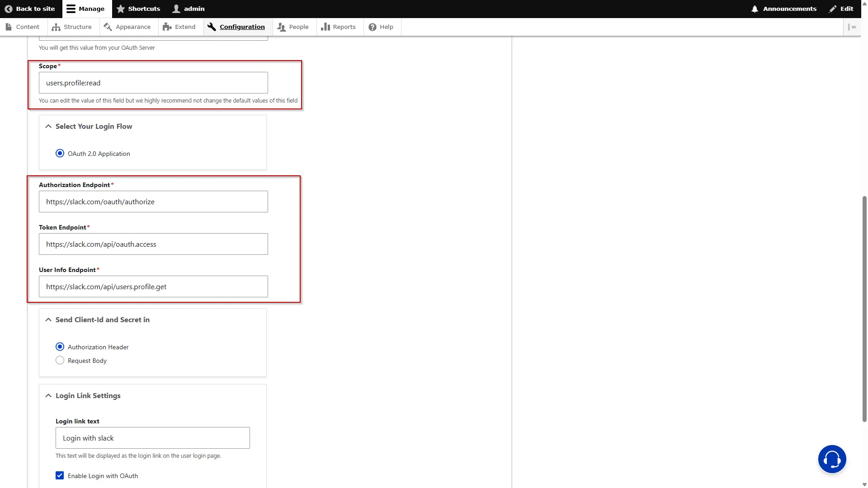Click the Announcements link
The width and height of the screenshot is (868, 488).
click(784, 9)
